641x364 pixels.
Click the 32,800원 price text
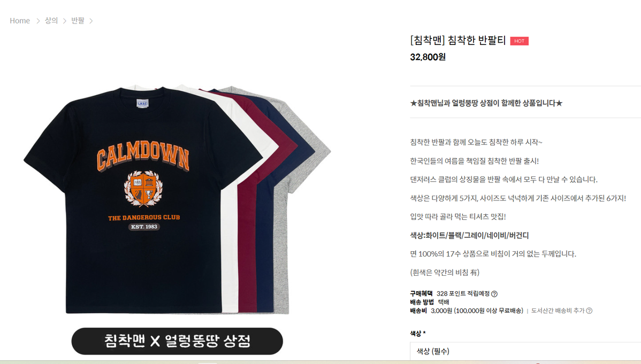428,57
